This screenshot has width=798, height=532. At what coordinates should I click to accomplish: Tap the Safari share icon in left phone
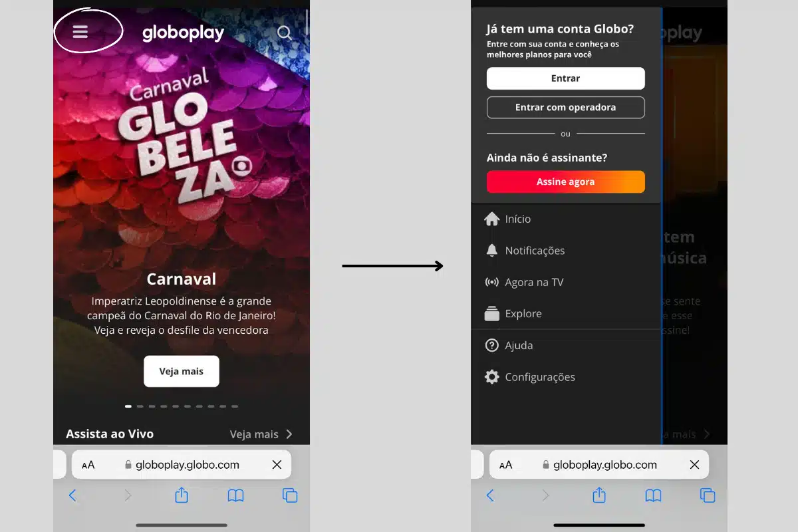click(182, 495)
